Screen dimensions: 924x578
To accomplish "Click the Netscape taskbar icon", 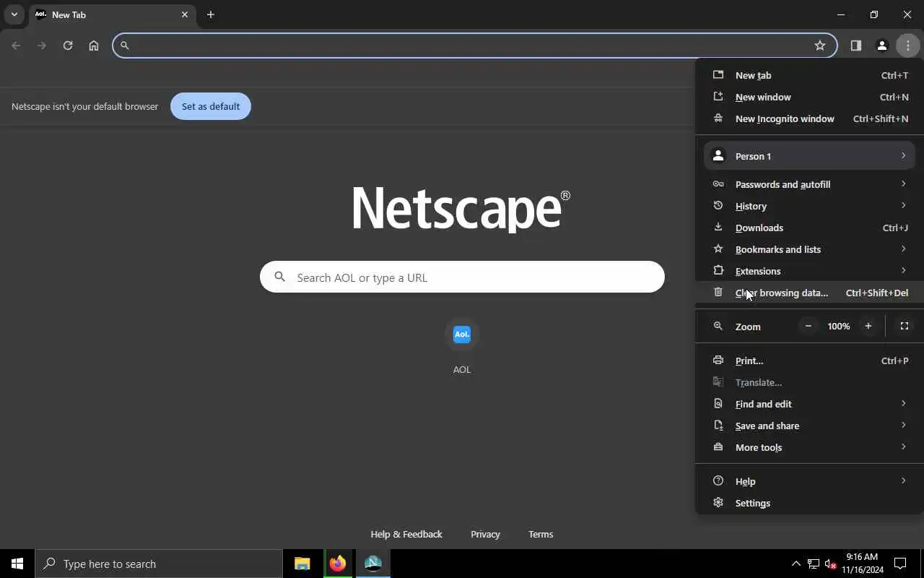I will tap(373, 564).
